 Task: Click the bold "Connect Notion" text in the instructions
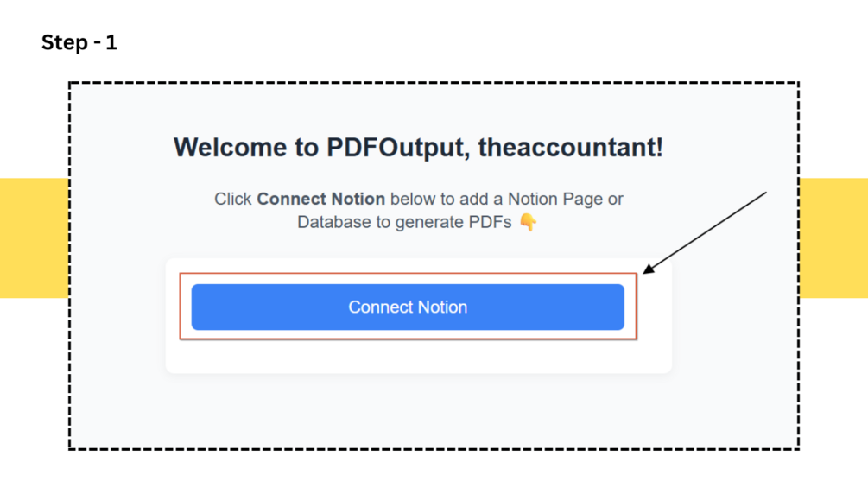tap(321, 199)
